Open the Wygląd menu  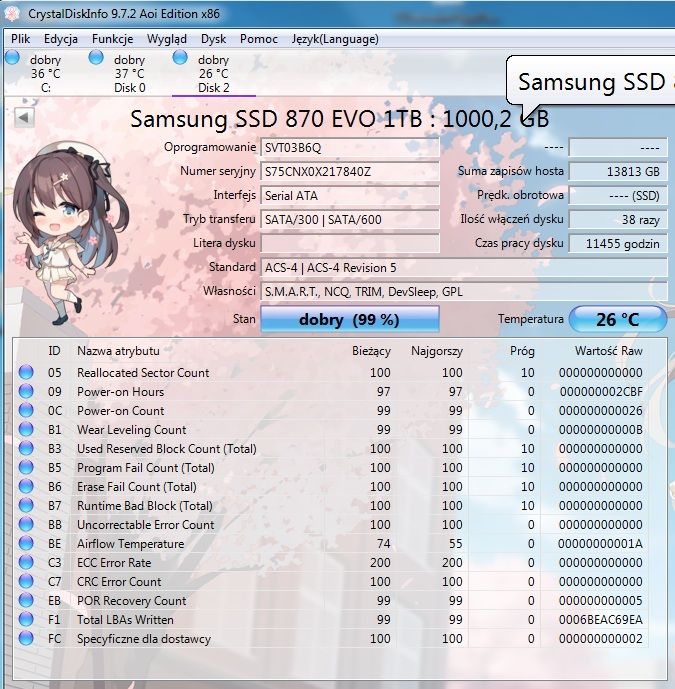click(x=167, y=39)
